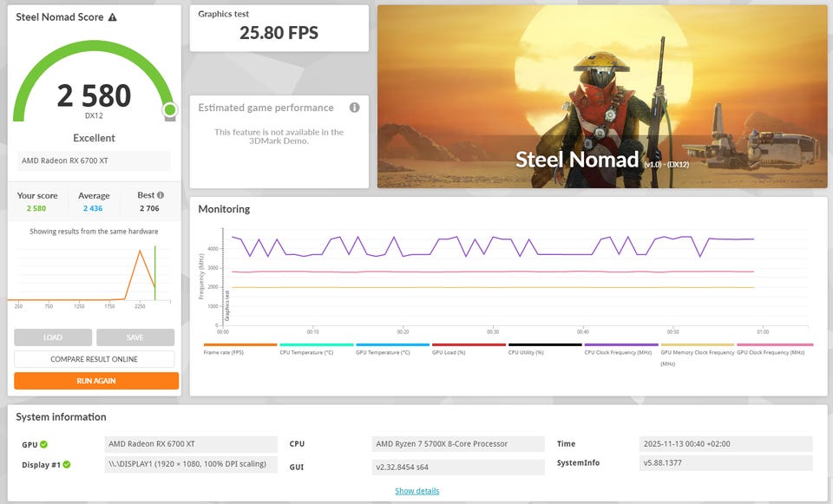Click the DISPLAY1 1920 × 1080 value

pos(191,464)
